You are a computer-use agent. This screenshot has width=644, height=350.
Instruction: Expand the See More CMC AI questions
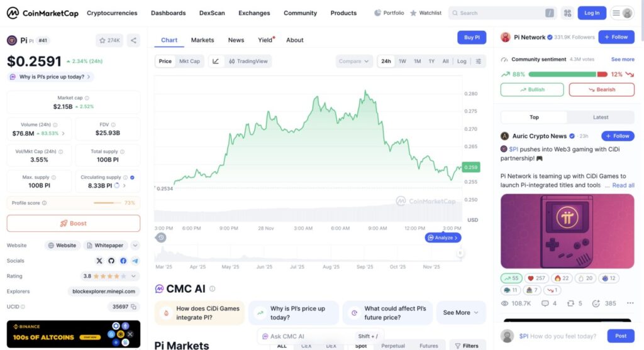coord(461,312)
